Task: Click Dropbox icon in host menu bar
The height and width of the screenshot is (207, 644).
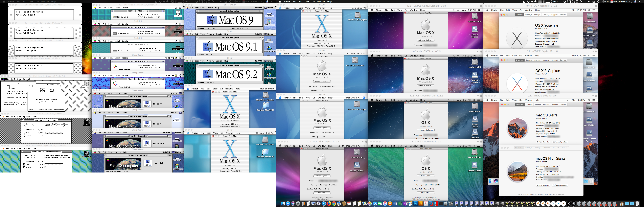Action: click(529, 2)
